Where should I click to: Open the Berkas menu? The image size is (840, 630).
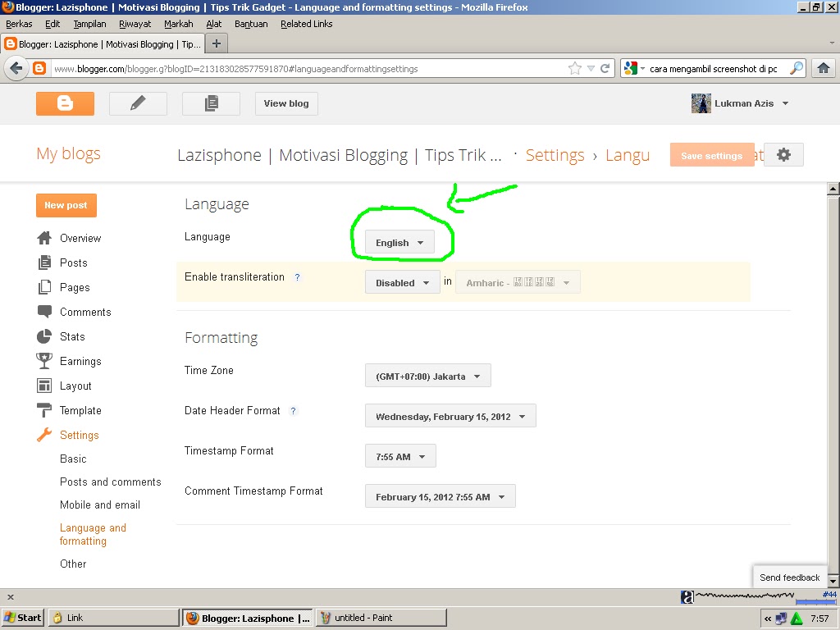coord(19,24)
